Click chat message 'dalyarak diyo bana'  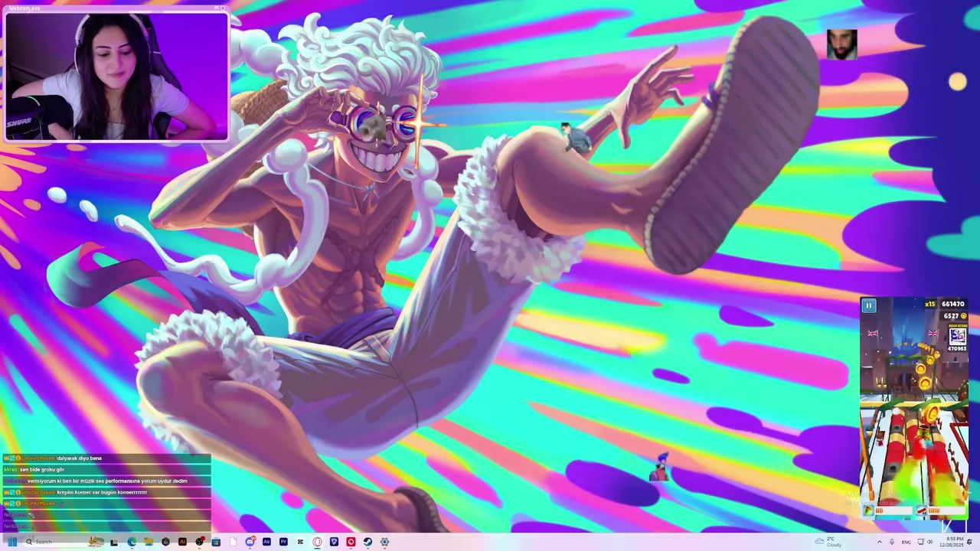79,458
